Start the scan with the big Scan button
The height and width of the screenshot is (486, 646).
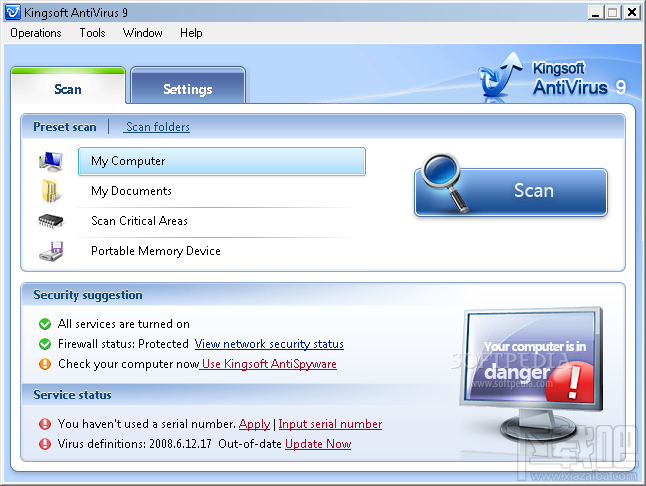pos(511,191)
